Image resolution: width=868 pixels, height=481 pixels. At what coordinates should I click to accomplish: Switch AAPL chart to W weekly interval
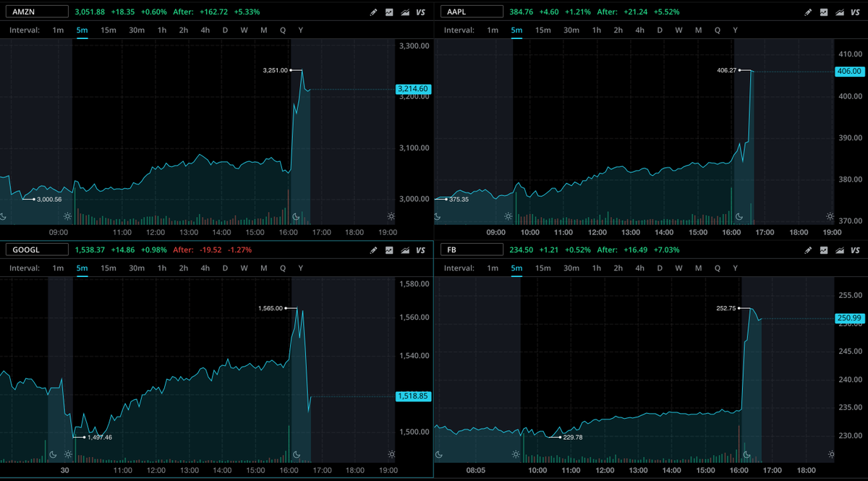[678, 30]
